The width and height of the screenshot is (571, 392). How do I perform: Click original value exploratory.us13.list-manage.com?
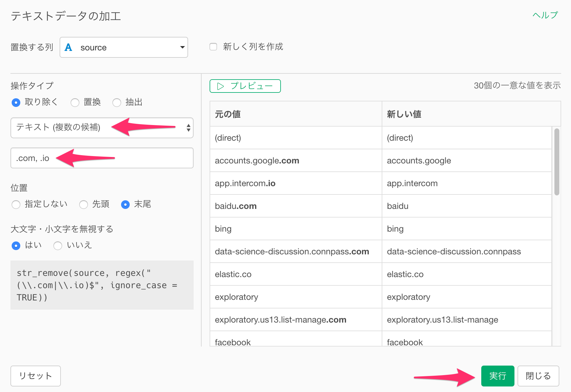pos(281,320)
